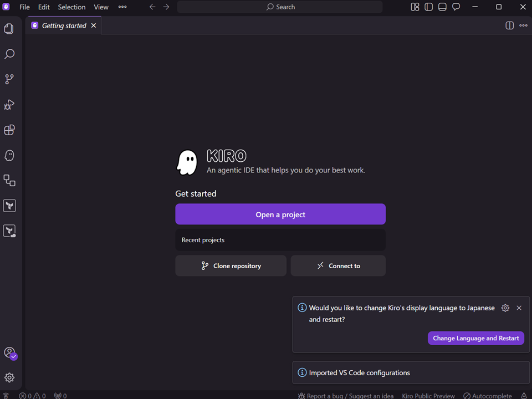Image resolution: width=532 pixels, height=399 pixels.
Task: Toggle Autocomplete in the status bar
Action: pos(488,396)
